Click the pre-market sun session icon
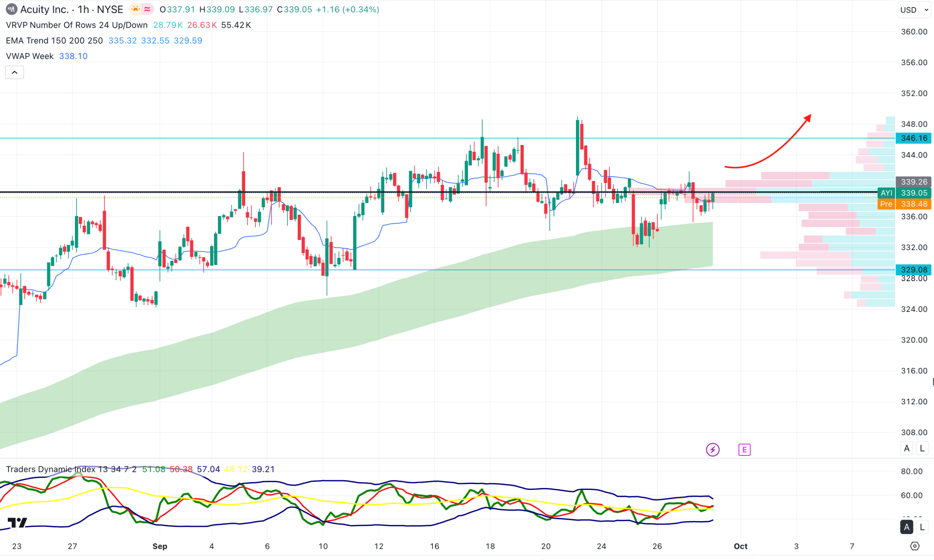This screenshot has height=560, width=934. [135, 9]
